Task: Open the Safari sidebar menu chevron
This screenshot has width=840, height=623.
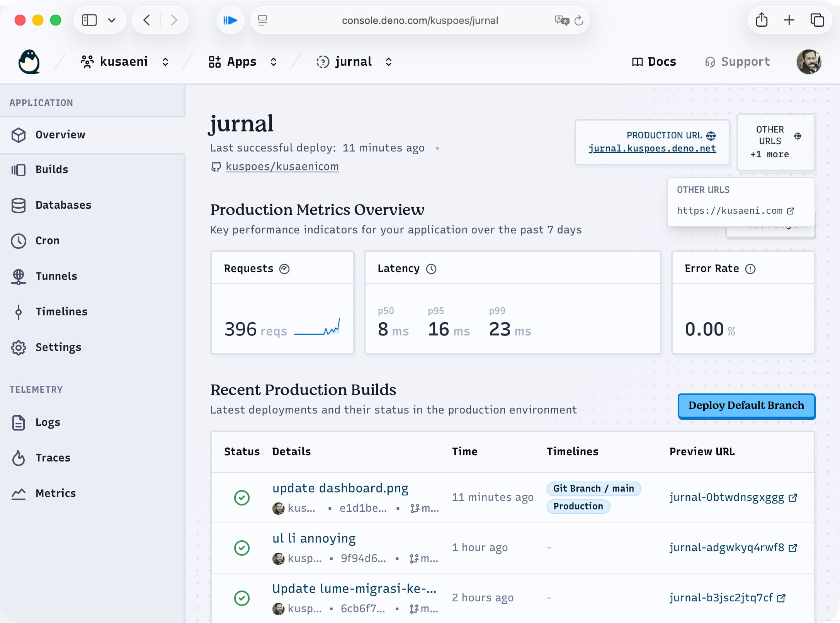Action: pos(112,20)
